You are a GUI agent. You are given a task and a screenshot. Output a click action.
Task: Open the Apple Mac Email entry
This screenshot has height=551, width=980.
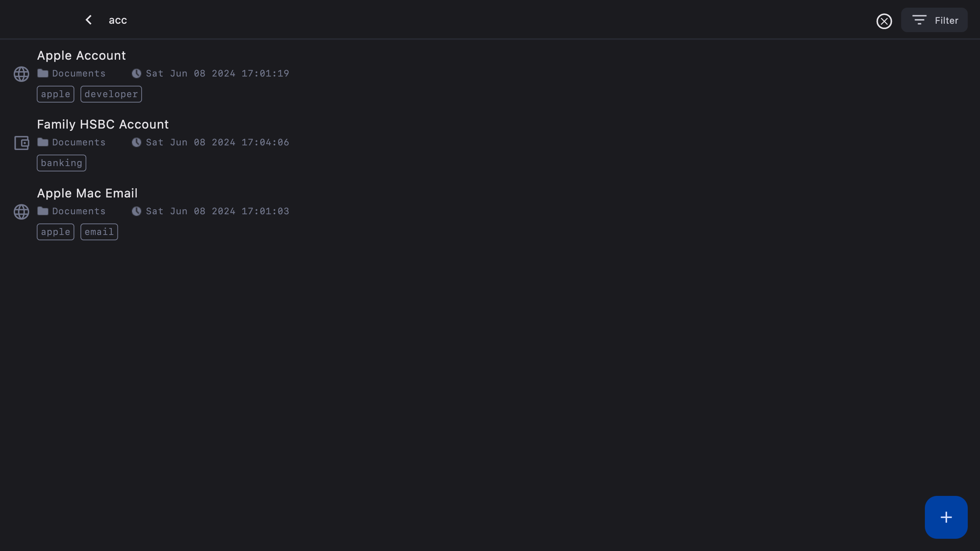pyautogui.click(x=87, y=194)
